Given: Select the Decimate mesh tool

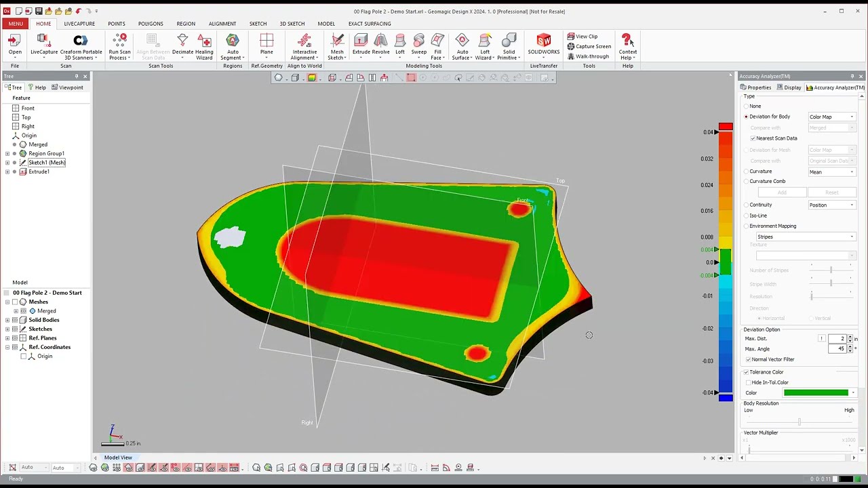Looking at the screenshot, I should coord(182,45).
